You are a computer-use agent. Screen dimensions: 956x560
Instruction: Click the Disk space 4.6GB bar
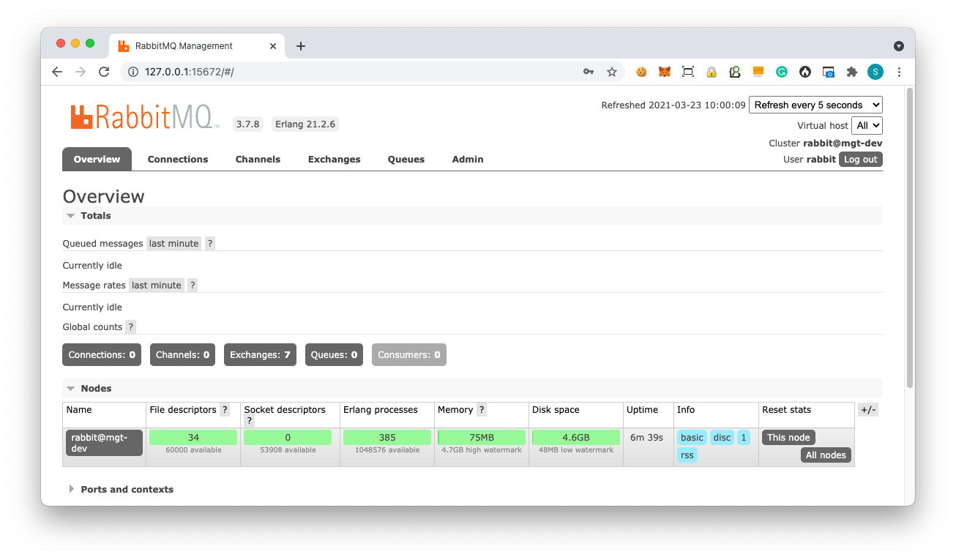point(576,438)
